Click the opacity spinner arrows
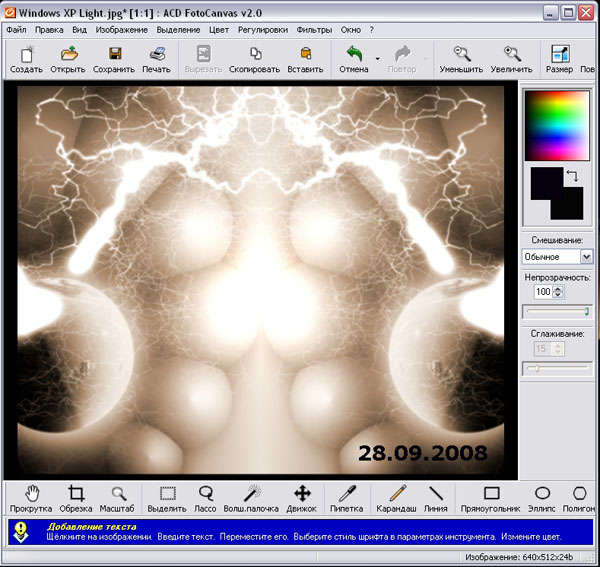 [558, 292]
